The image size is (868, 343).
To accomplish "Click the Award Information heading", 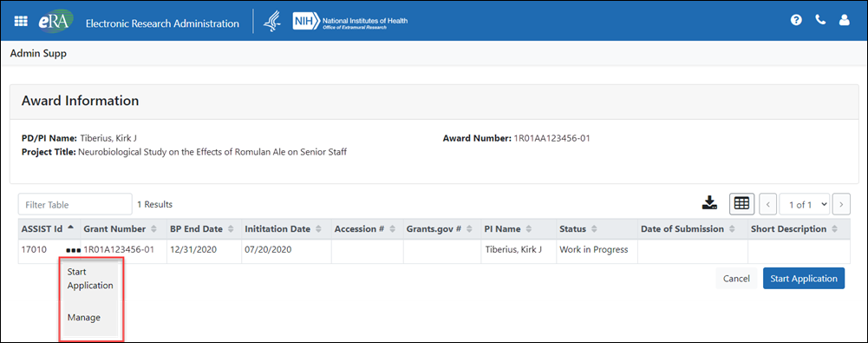I will (80, 101).
